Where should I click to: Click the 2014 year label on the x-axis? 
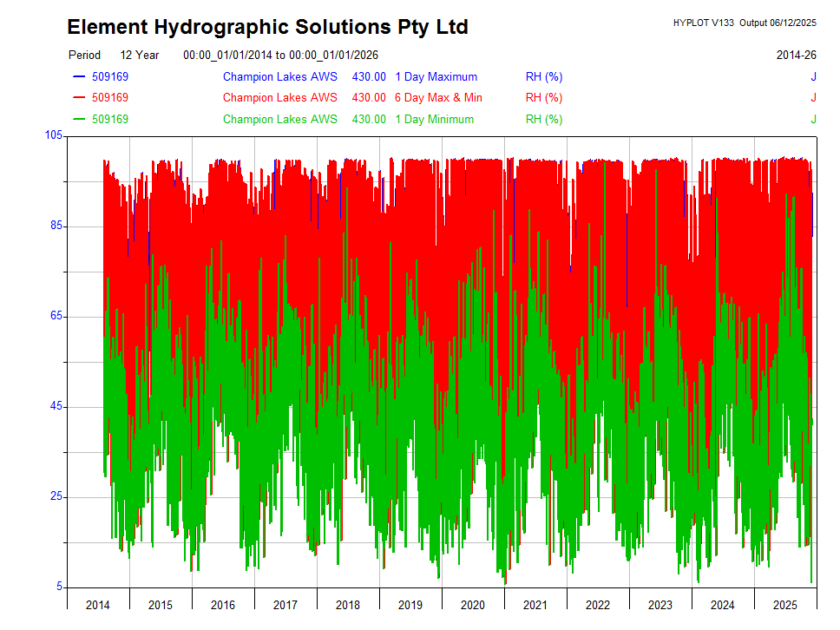(x=98, y=605)
